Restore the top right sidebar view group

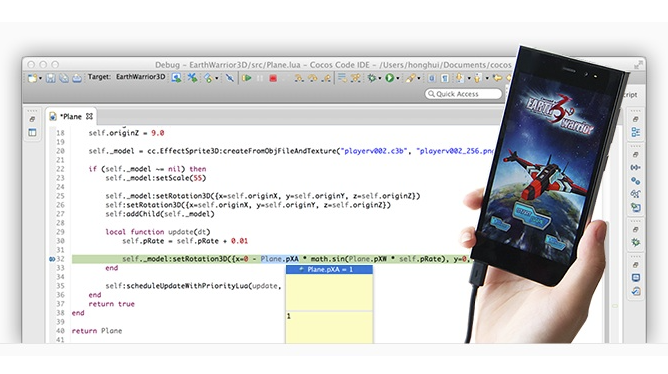point(636,119)
